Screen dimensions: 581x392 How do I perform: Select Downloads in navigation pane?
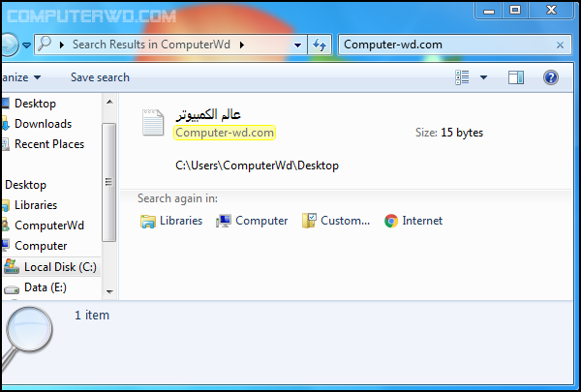43,124
